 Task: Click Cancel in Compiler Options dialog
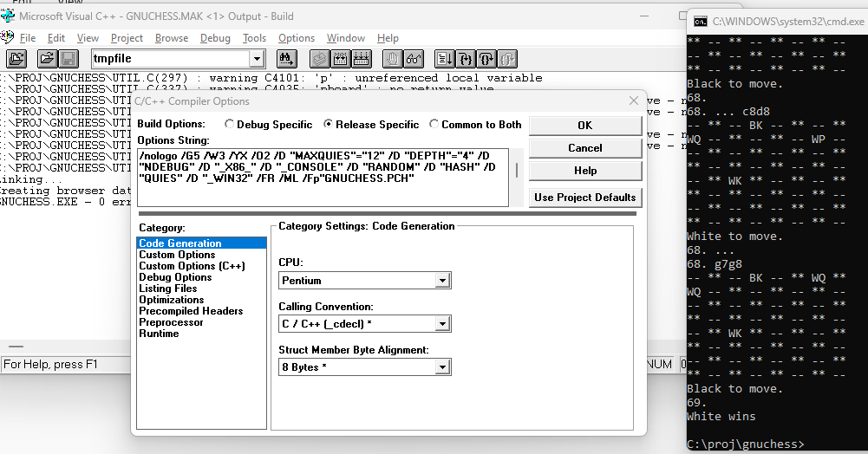(585, 148)
